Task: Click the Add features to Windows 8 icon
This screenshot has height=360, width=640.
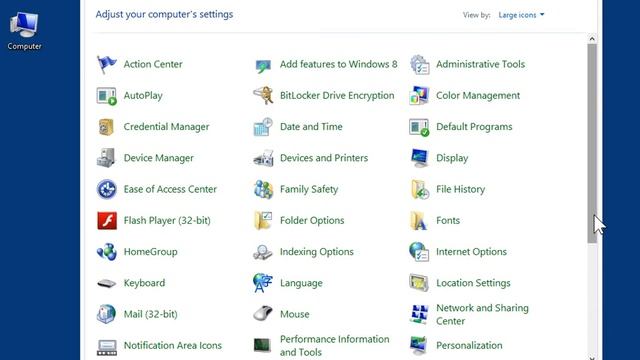Action: (x=263, y=65)
